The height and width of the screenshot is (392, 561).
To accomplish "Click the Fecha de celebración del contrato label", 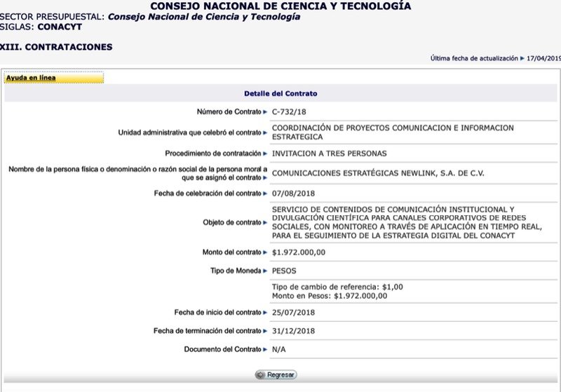I will [x=208, y=194].
